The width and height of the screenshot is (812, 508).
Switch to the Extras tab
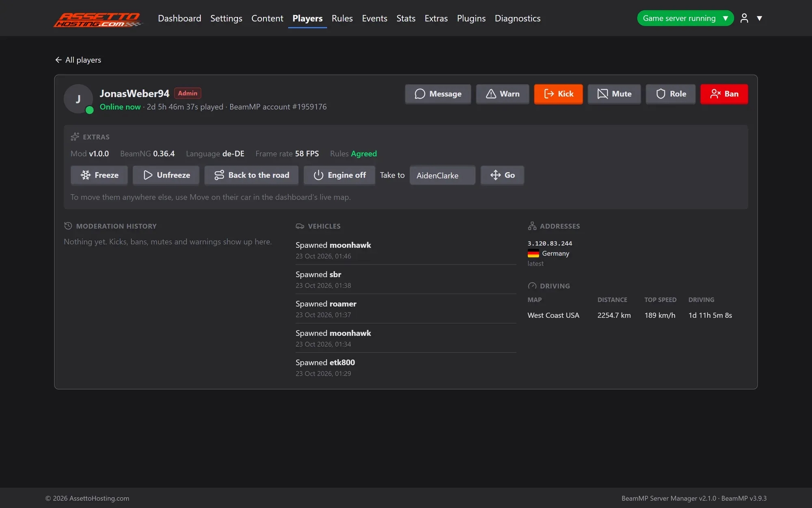[436, 18]
